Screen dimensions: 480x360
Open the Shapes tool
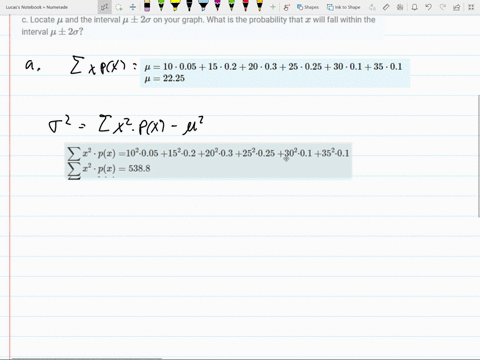pos(308,7)
